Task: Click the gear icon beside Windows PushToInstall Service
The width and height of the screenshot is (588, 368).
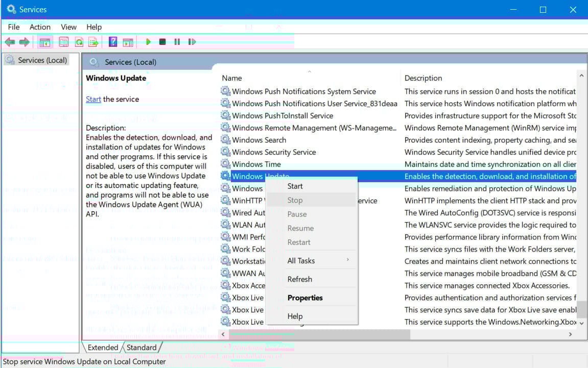Action: [x=225, y=115]
